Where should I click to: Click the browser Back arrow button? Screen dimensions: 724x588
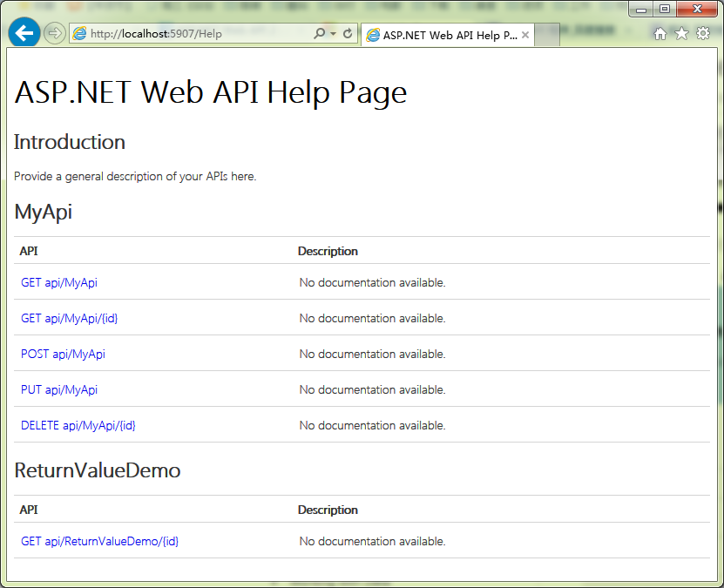[24, 33]
